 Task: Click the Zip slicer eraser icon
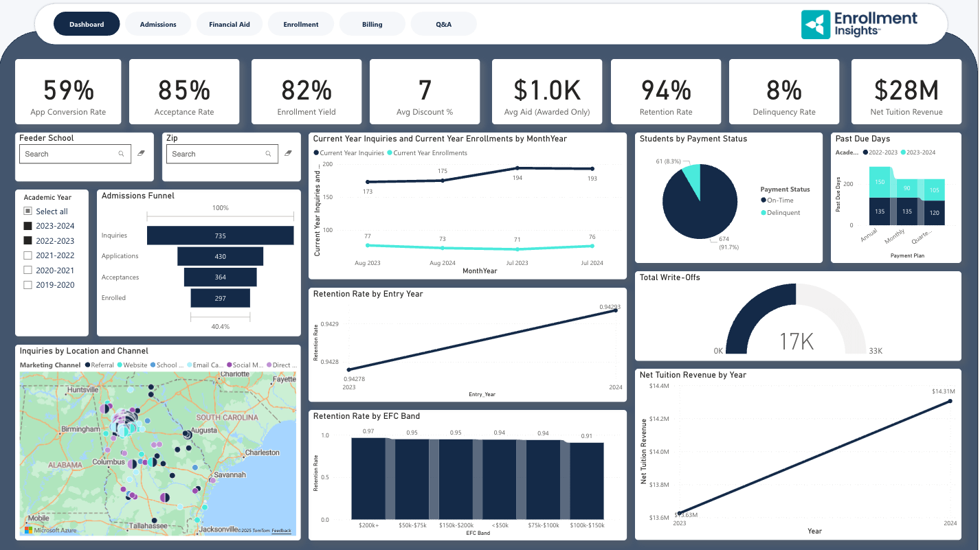pos(288,154)
